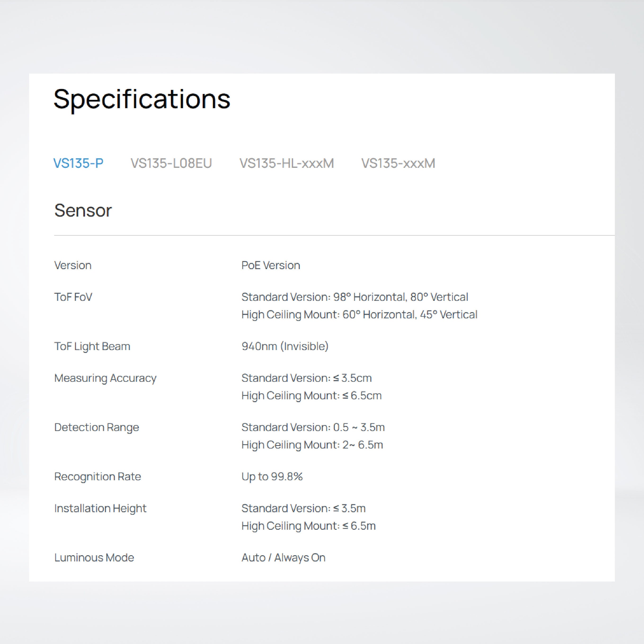Click the Up to 99.8% value
This screenshot has height=644, width=644.
[272, 477]
